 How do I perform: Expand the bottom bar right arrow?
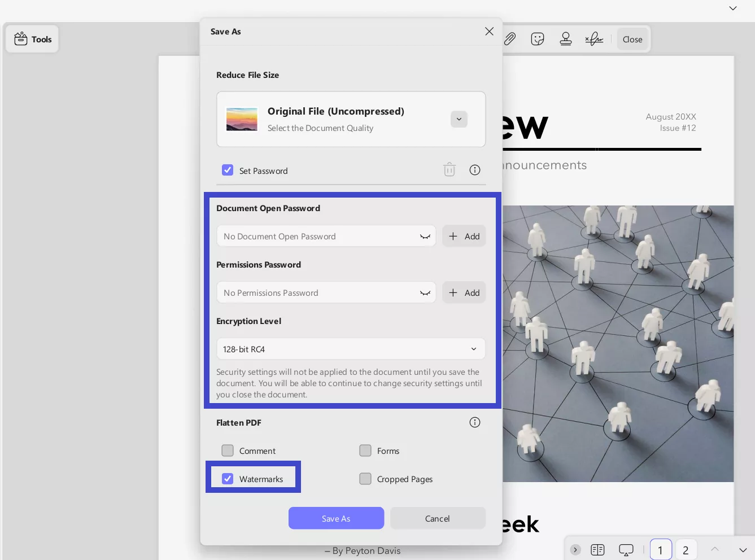pyautogui.click(x=575, y=550)
